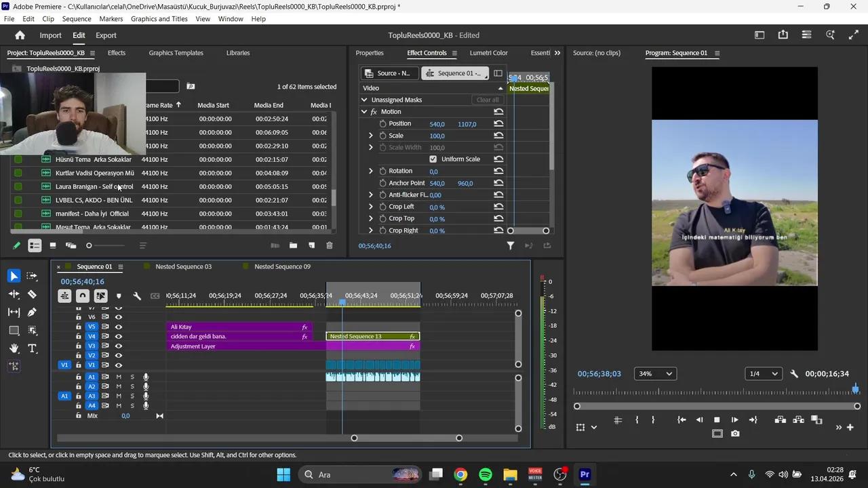Image resolution: width=868 pixels, height=488 pixels.
Task: Open timeline wrench display settings
Action: pos(137,296)
